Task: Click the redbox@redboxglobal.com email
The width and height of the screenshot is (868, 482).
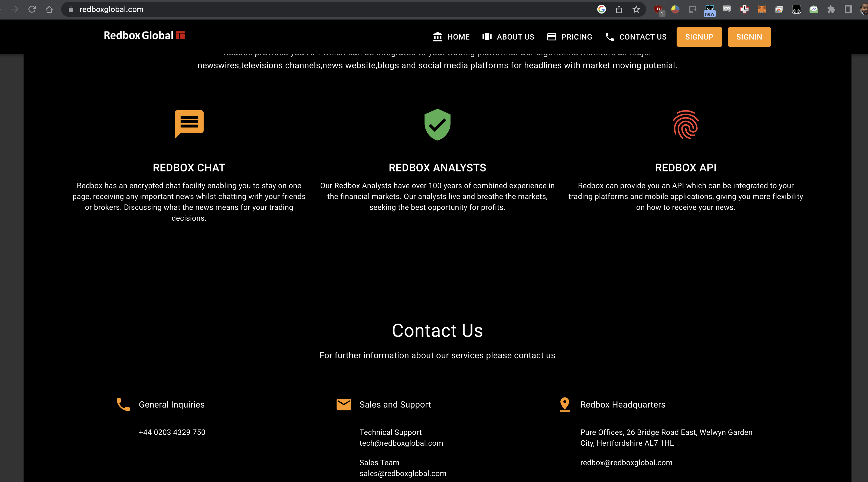Action: tap(626, 463)
